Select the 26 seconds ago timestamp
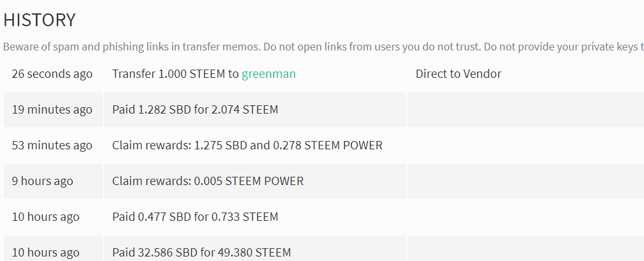The height and width of the screenshot is (261, 644). click(x=52, y=74)
